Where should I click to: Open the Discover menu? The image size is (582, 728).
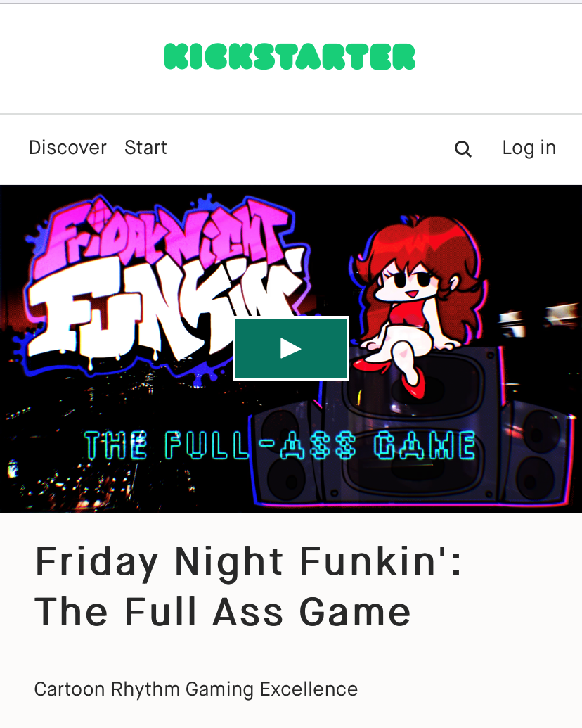(67, 148)
